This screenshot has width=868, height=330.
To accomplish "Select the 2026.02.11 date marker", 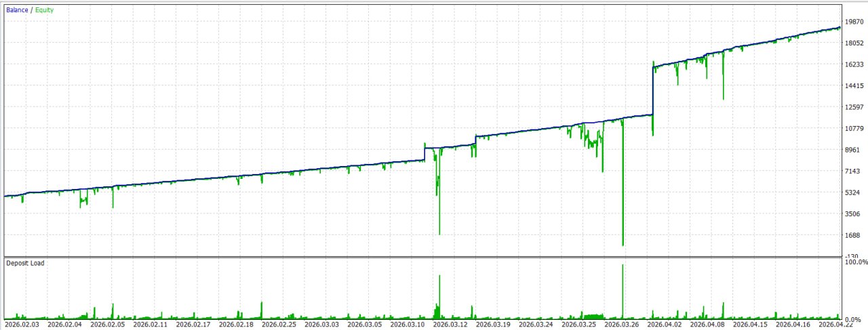I will (149, 325).
